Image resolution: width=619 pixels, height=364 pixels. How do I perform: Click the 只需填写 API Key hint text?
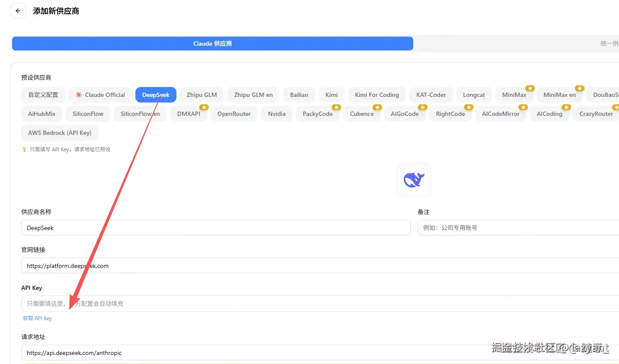tap(70, 149)
